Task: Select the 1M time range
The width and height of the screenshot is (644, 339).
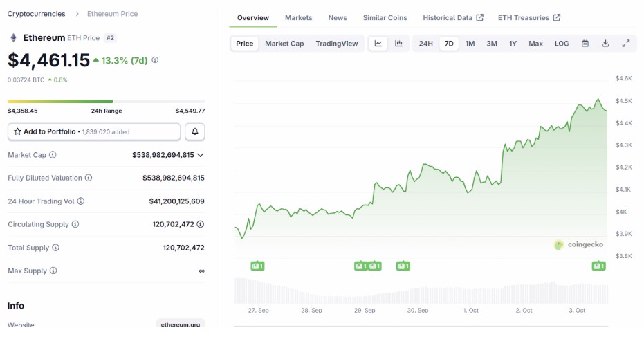Action: 470,44
